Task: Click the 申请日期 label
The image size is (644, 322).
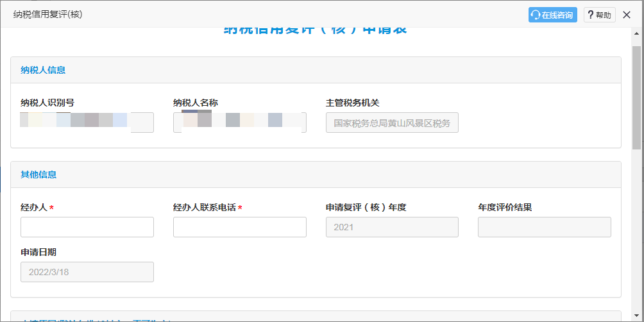Action: click(38, 253)
